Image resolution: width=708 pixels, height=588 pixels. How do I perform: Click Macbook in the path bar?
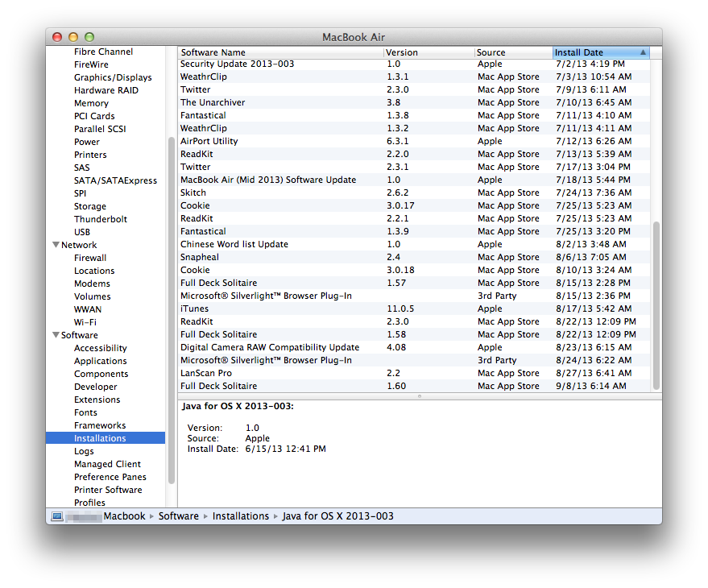pyautogui.click(x=124, y=516)
